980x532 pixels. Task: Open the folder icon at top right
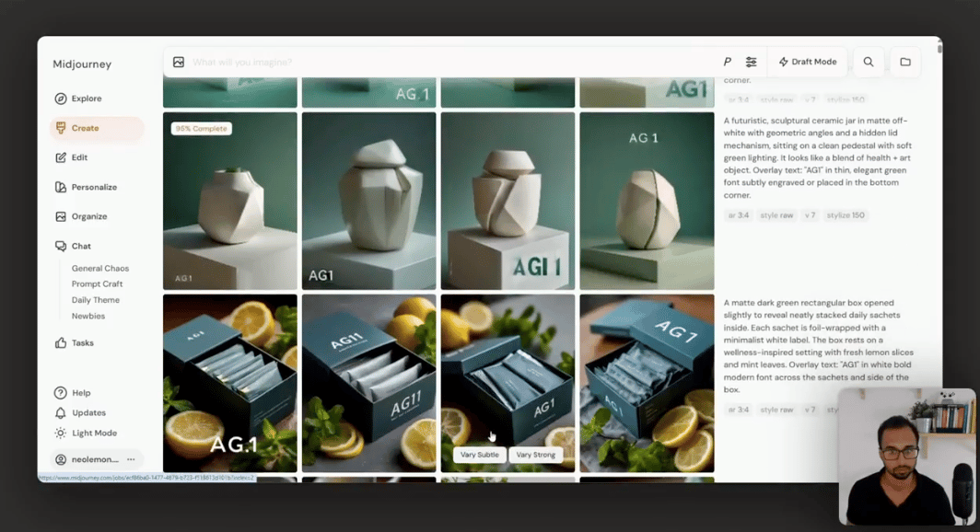[905, 62]
